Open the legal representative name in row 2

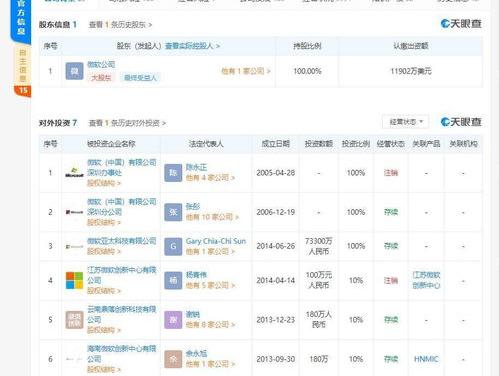pos(193,207)
